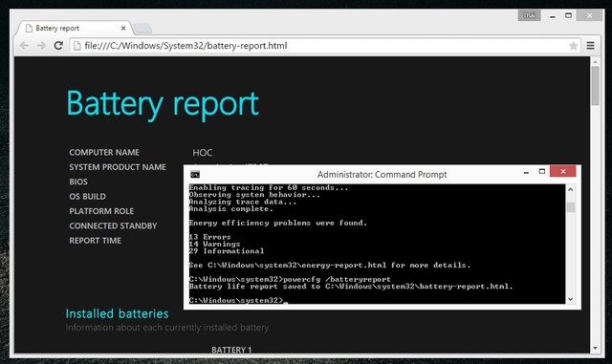Click the 'Energy efficiency problems were found' line
Screen dimensions: 612x364
pos(278,223)
